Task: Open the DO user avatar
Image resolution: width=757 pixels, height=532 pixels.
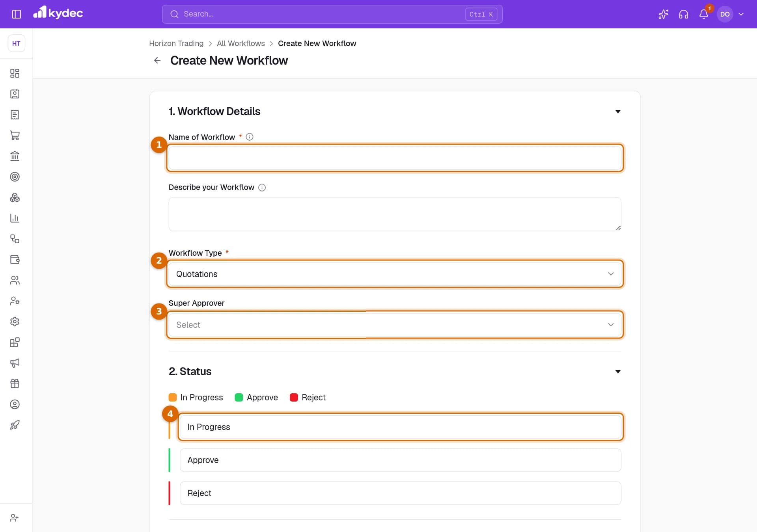Action: click(725, 14)
